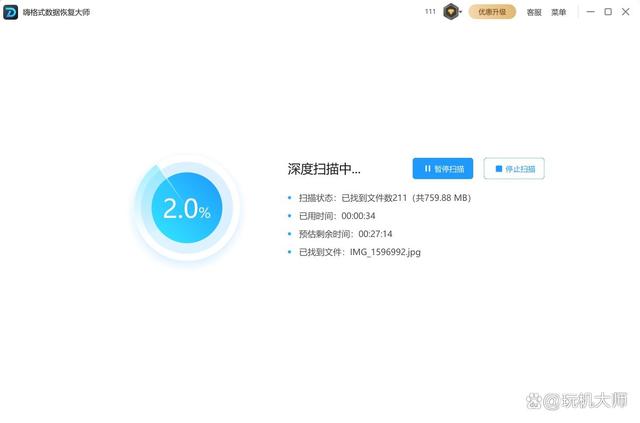This screenshot has height=423, width=640.
Task: Close the data recovery window
Action: (x=625, y=12)
